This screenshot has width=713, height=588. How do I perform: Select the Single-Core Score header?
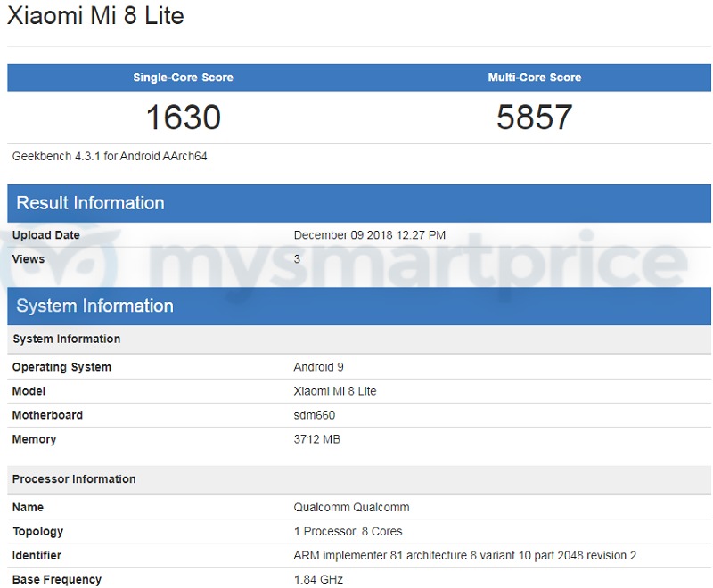pos(184,78)
